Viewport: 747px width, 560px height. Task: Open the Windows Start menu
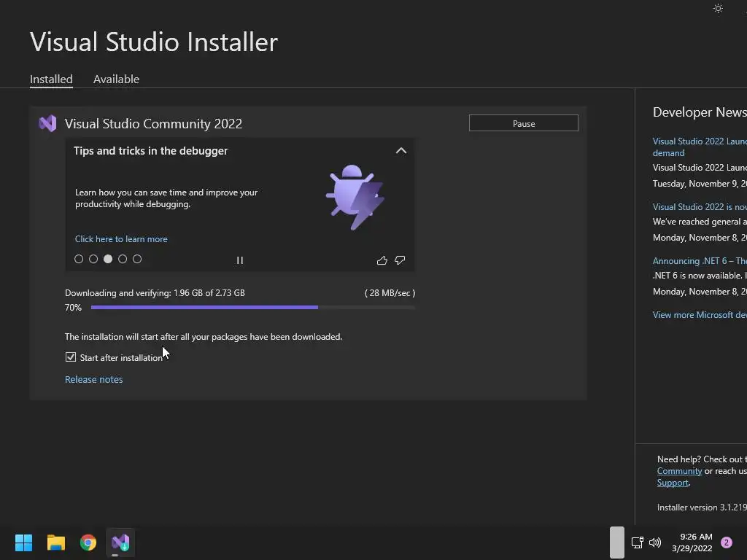click(x=23, y=542)
